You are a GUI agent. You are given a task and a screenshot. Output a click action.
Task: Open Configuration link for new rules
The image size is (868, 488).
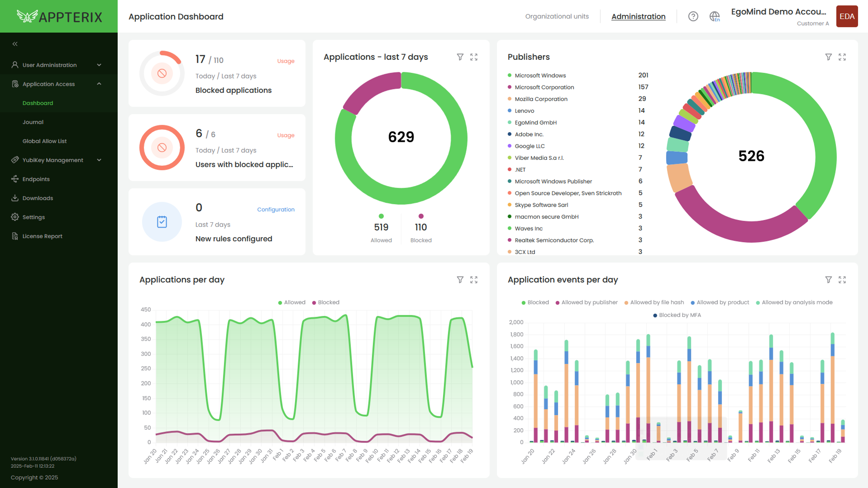click(276, 209)
